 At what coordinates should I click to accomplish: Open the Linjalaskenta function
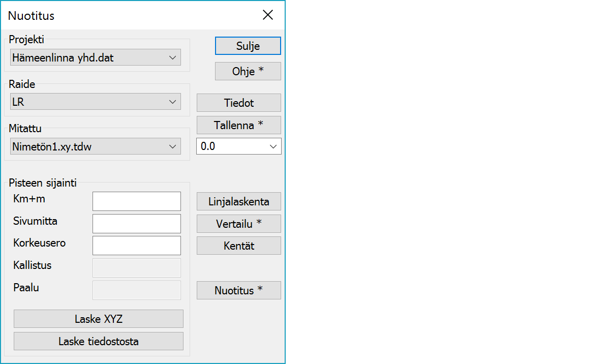(x=238, y=201)
